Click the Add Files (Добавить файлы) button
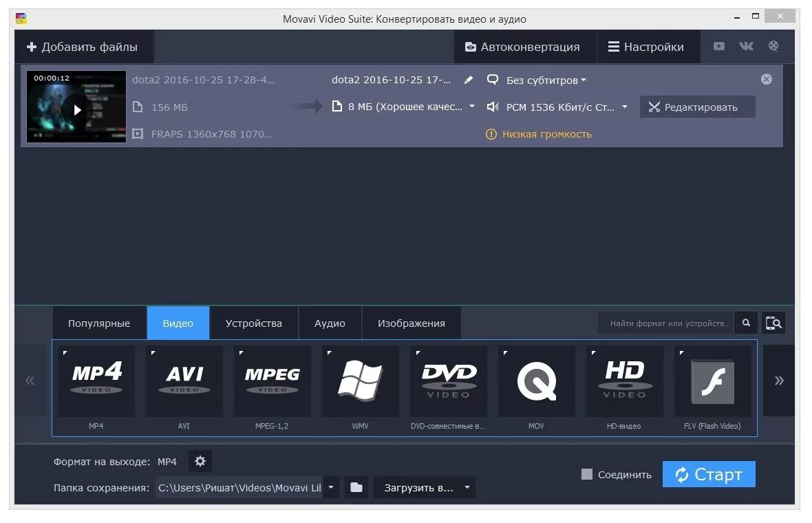Screen dimensions: 812x523 (83, 47)
